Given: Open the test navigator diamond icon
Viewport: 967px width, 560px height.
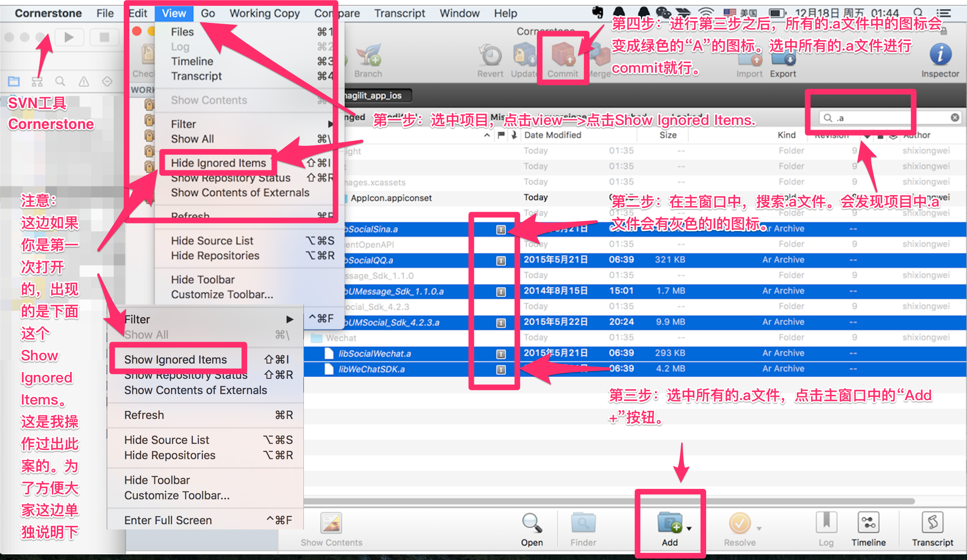Looking at the screenshot, I should (107, 82).
